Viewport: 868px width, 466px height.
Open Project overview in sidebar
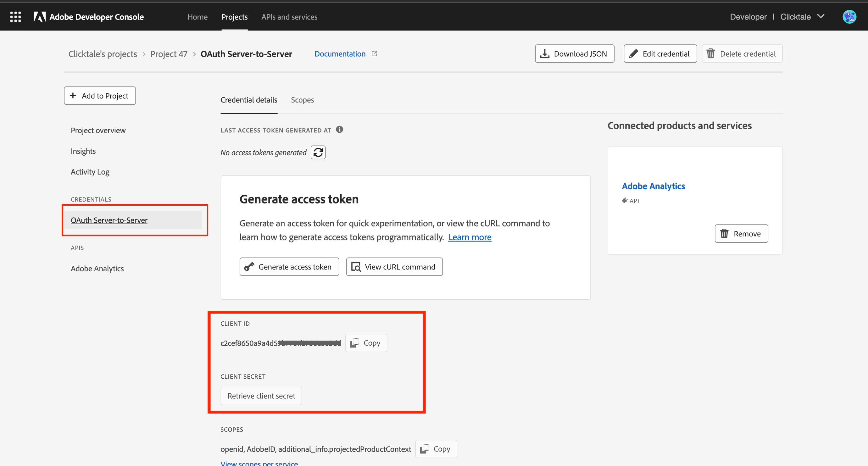pos(98,130)
